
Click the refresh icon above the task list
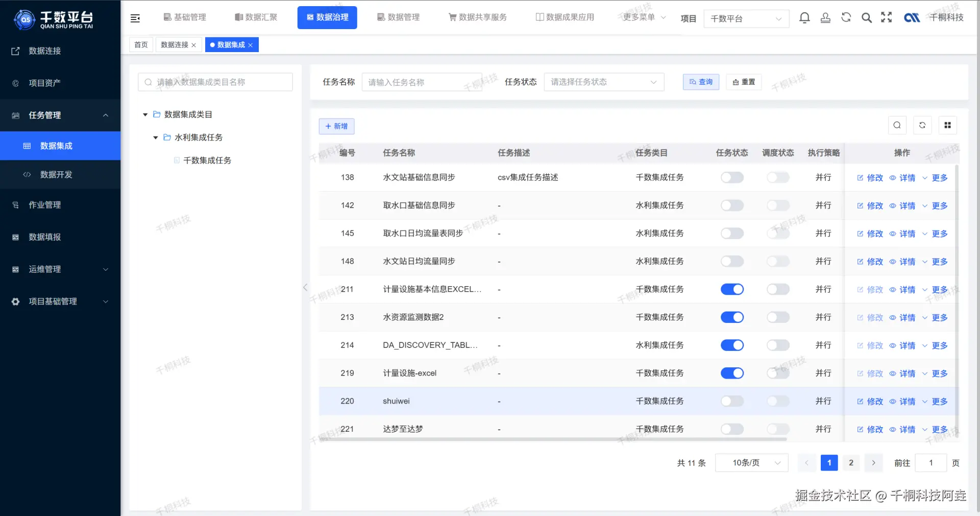point(922,125)
